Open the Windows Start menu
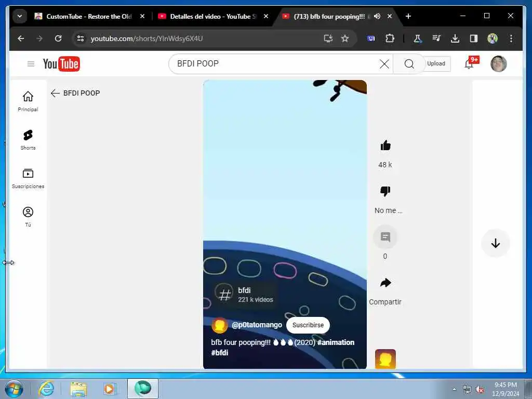 [x=14, y=389]
